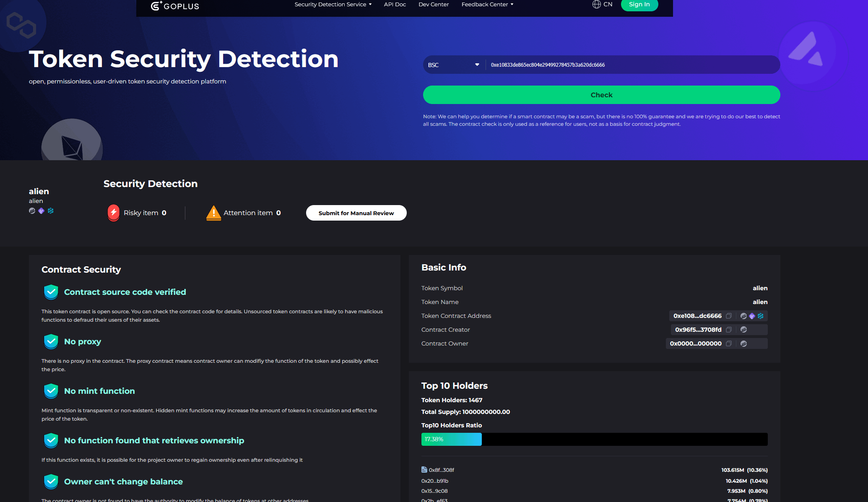Go to Dev Center
868x502 pixels.
point(434,4)
